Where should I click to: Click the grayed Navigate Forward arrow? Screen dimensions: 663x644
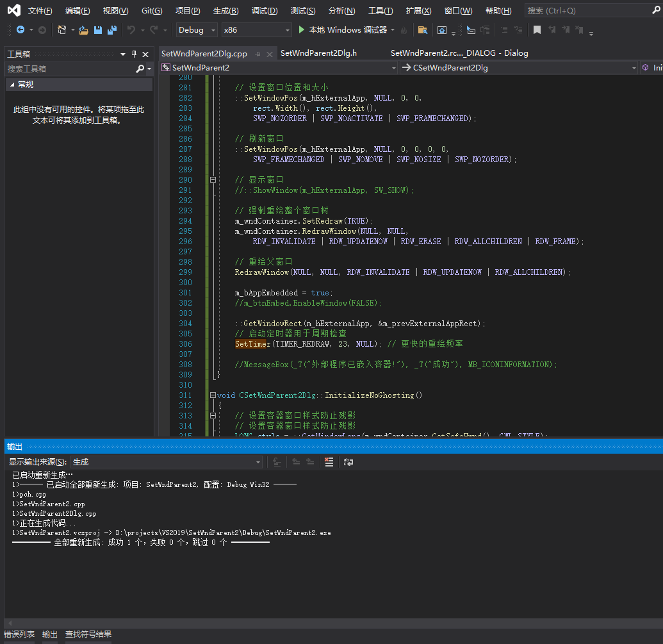42,29
